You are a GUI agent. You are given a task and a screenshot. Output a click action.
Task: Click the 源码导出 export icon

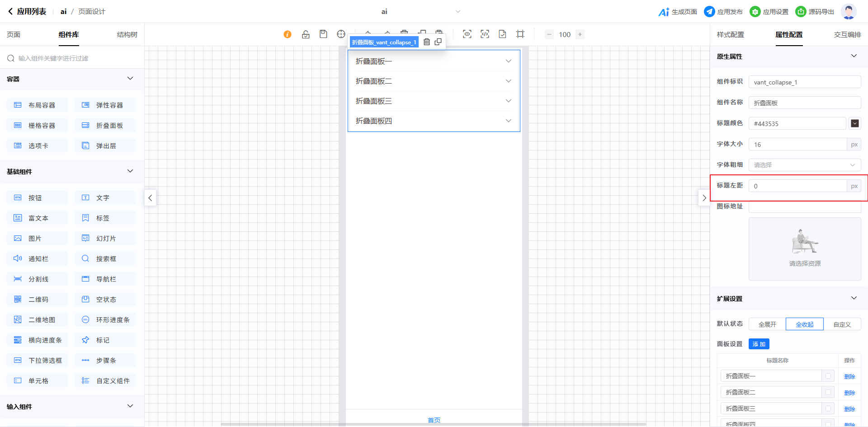[801, 12]
